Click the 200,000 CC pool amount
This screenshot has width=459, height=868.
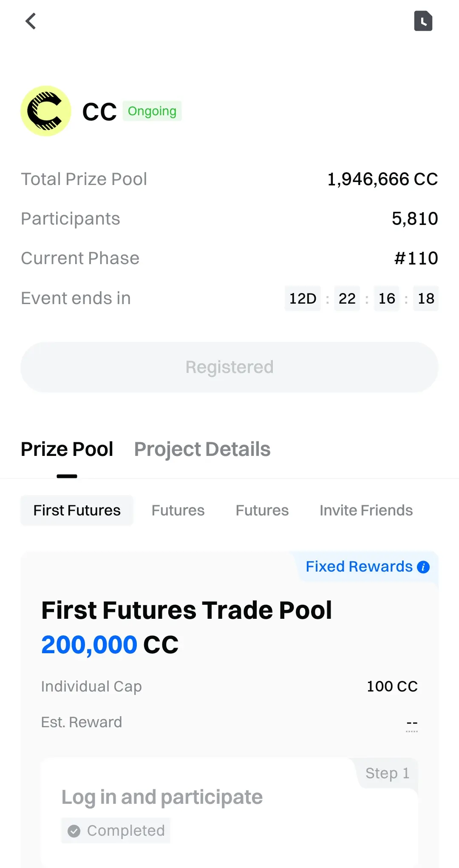(110, 645)
